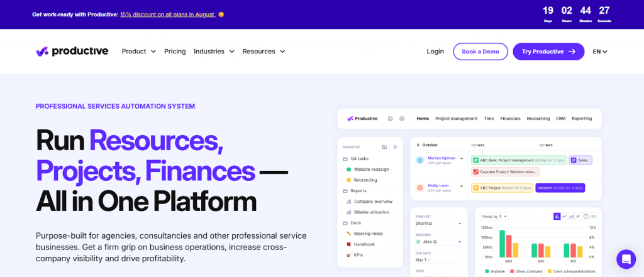
Task: Click the tall green M09 bar
Action: click(502, 244)
